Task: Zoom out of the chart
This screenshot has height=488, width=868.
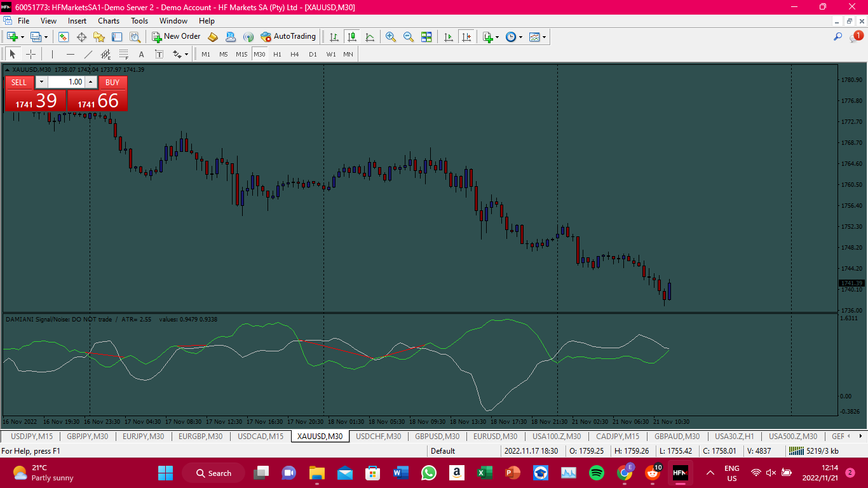Action: [x=409, y=37]
